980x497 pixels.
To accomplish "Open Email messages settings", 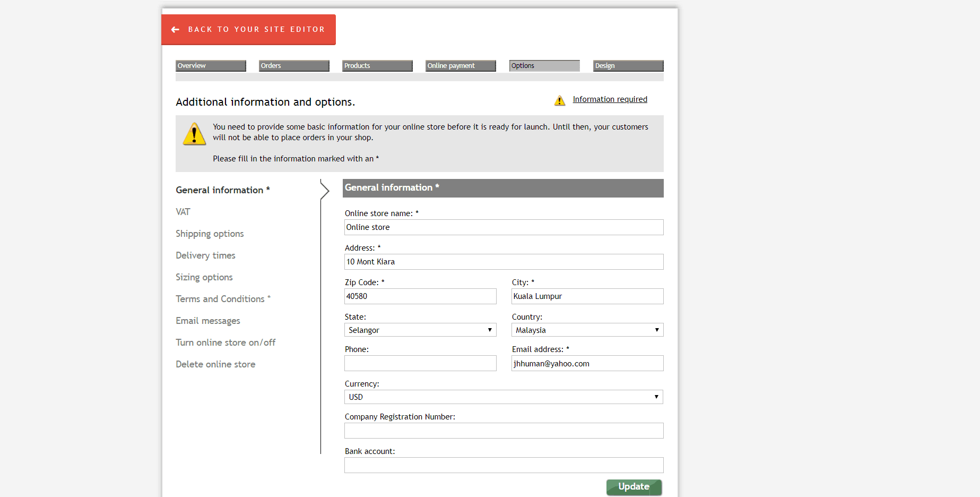I will click(x=208, y=321).
